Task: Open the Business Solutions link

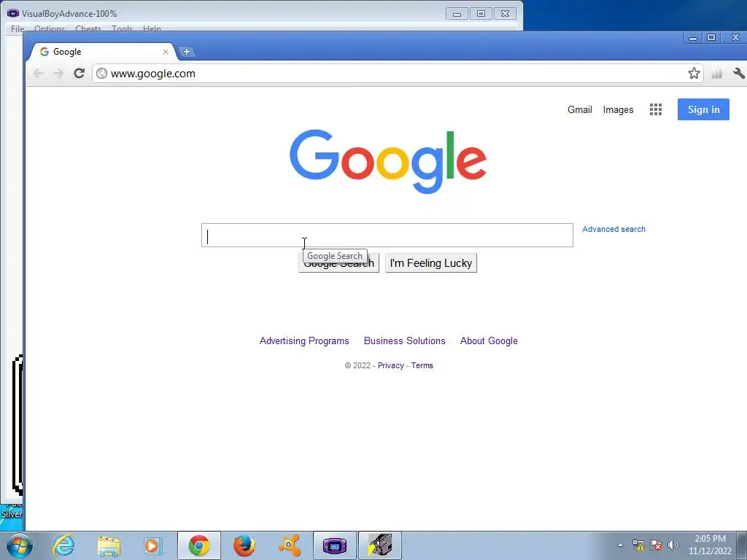Action: pos(404,341)
